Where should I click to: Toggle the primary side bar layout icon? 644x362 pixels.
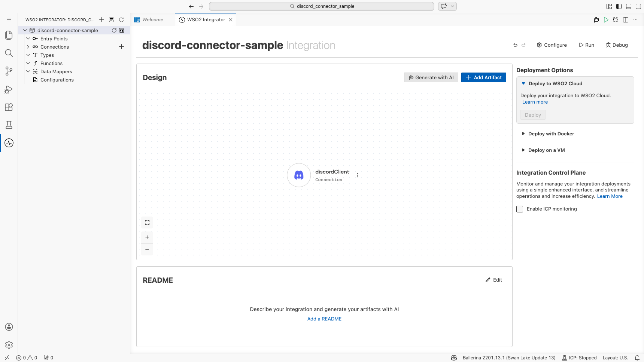coord(619,6)
